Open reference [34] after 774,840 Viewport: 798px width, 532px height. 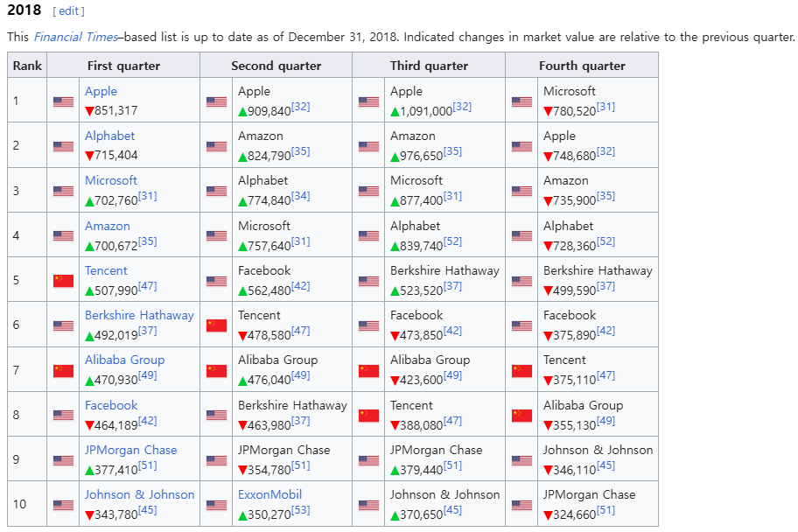pos(301,196)
